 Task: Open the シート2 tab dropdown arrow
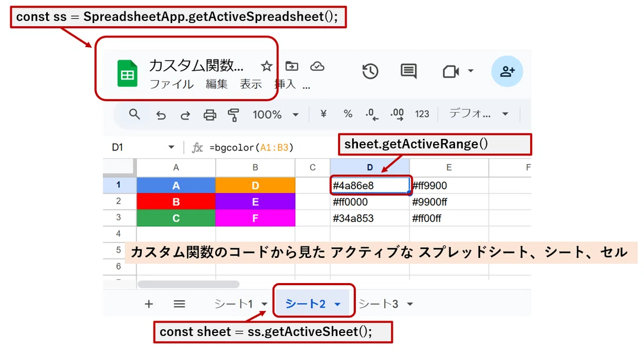coord(338,304)
